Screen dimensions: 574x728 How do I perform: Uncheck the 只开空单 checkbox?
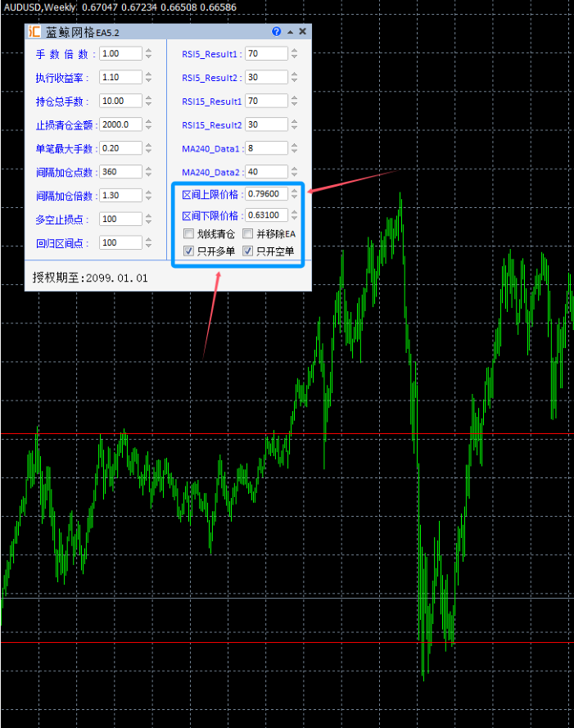click(x=248, y=251)
